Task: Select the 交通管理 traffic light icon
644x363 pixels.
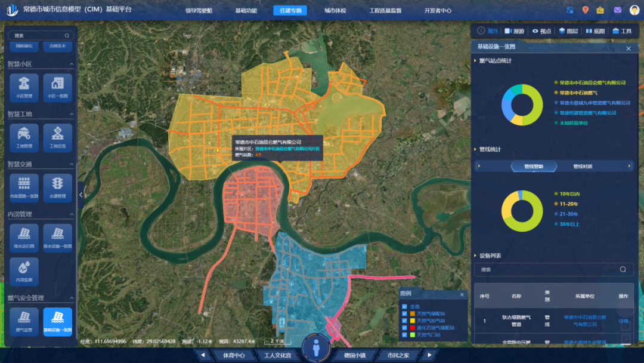Action: pos(58,184)
